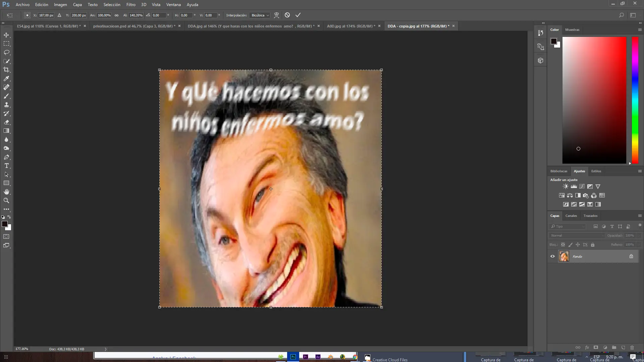Click the Fondo layer lock icon
Screen dimensions: 644x362
631,256
